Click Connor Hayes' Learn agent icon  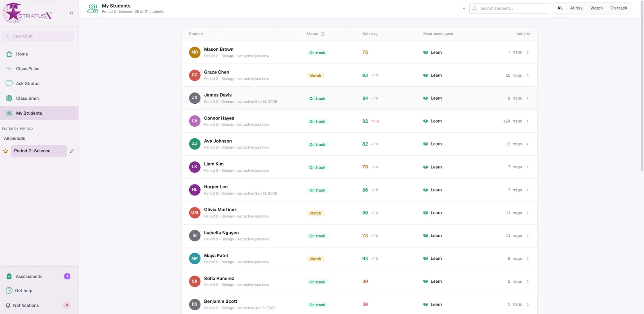425,121
